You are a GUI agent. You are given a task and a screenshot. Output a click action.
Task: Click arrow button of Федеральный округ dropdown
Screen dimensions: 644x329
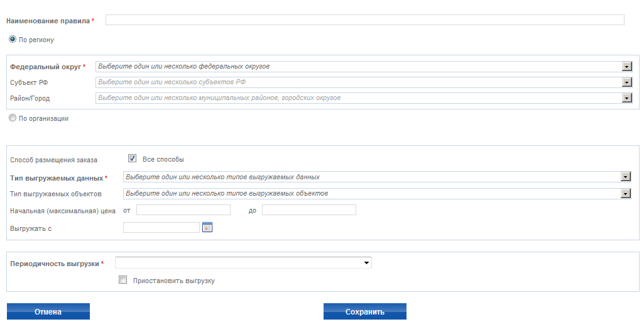(x=627, y=67)
